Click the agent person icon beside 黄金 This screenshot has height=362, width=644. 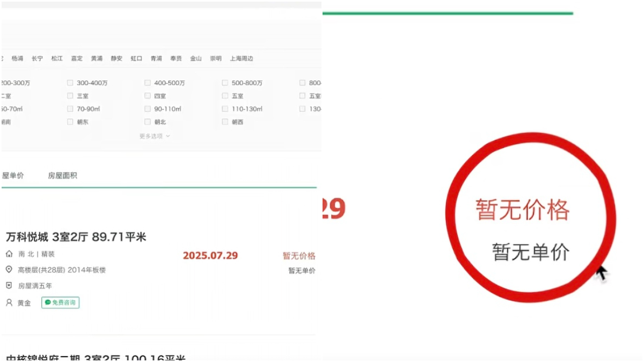pyautogui.click(x=9, y=303)
